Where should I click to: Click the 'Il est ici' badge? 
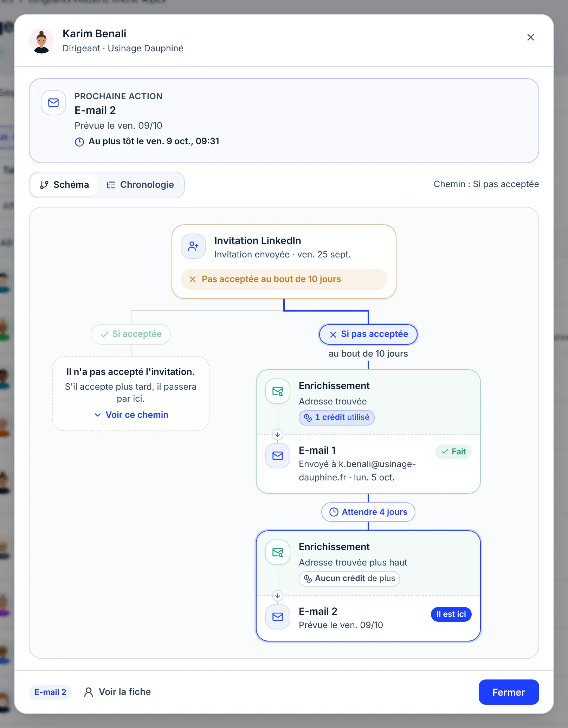click(451, 614)
